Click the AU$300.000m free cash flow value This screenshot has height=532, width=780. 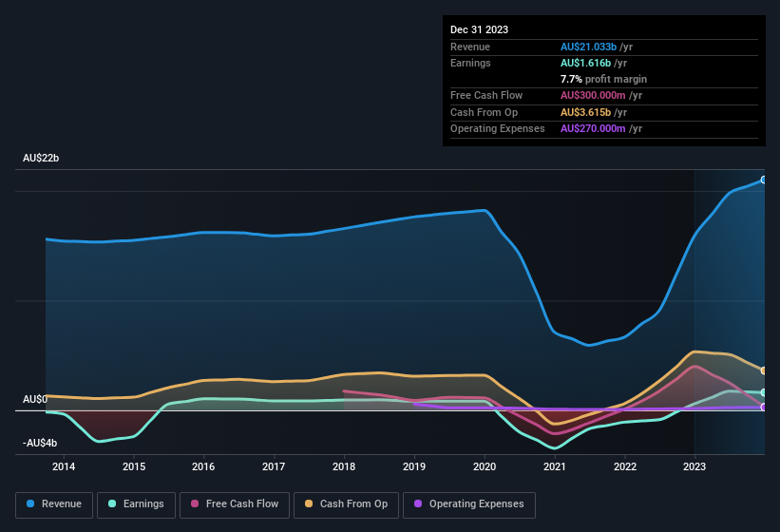[593, 95]
